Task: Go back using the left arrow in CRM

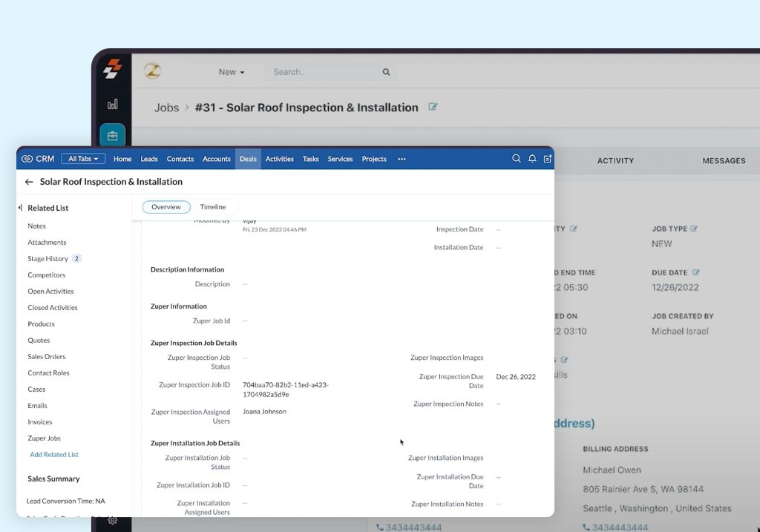Action: tap(29, 182)
